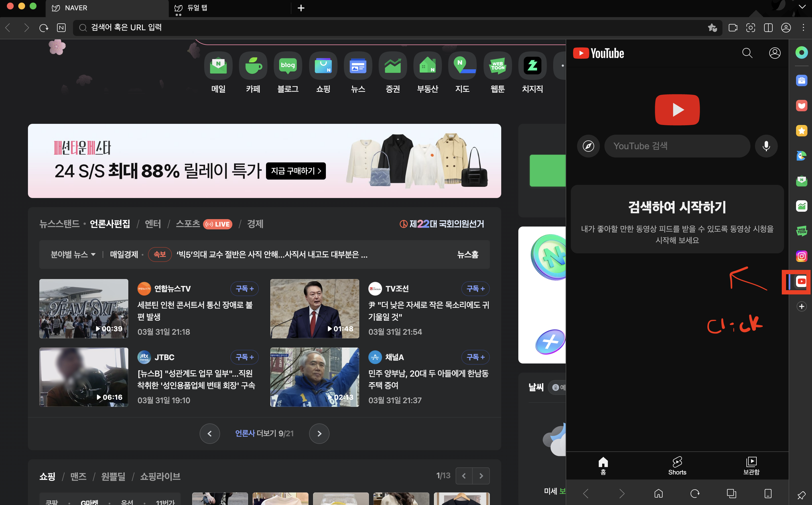This screenshot has width=812, height=505.
Task: Open Instagram from the sidebar
Action: tap(801, 256)
